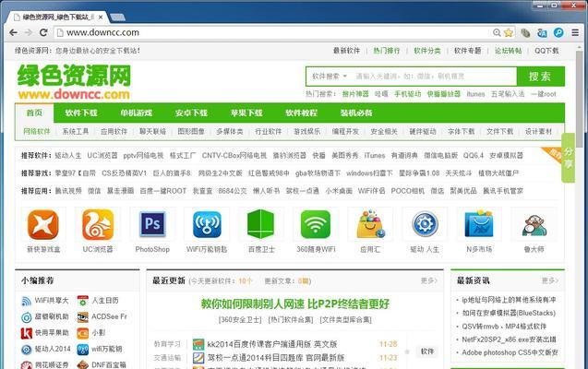Open the PhotoShop Ps icon
This screenshot has width=588, height=369.
[152, 225]
